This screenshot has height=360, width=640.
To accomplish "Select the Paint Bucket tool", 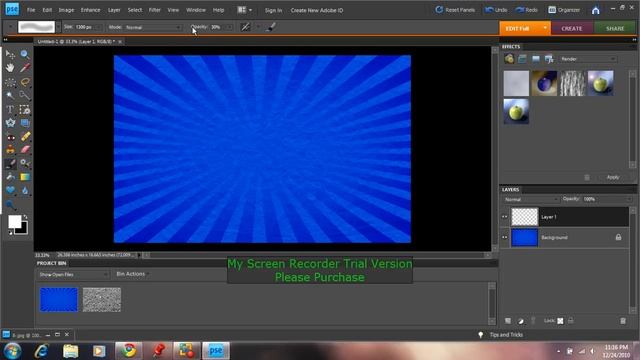I will [x=10, y=177].
